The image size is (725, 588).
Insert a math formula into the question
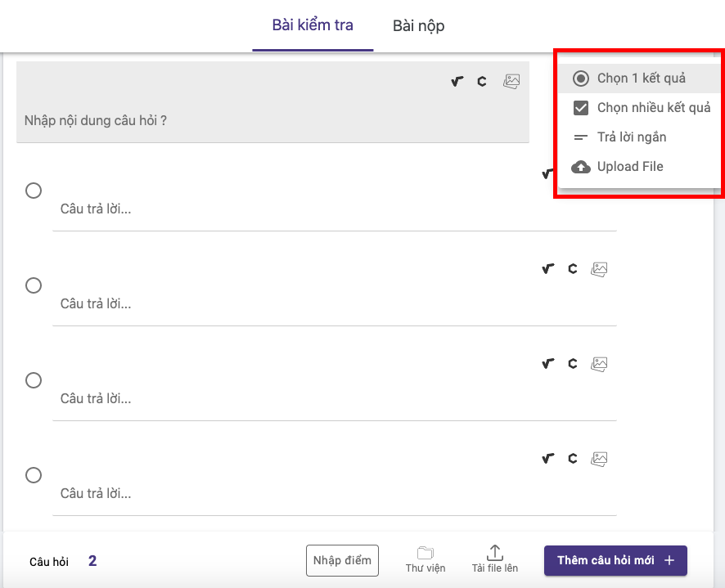point(457,81)
